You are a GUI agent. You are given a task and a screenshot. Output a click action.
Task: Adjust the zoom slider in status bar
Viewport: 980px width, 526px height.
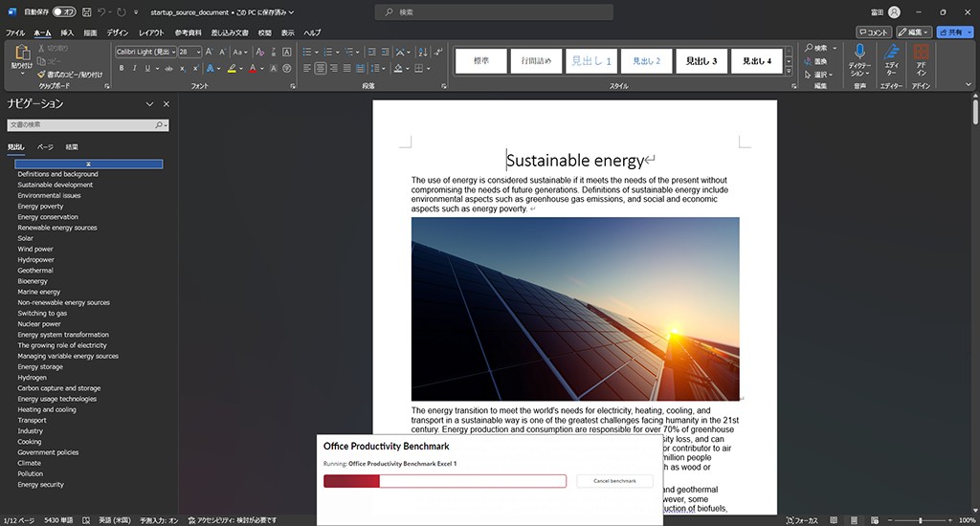(921, 520)
